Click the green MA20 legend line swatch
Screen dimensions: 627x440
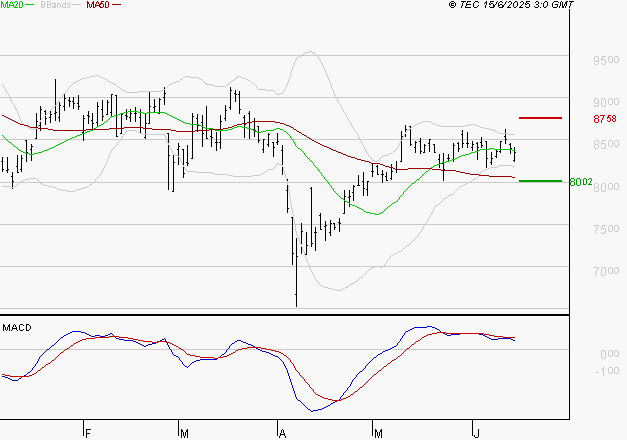[x=31, y=5]
